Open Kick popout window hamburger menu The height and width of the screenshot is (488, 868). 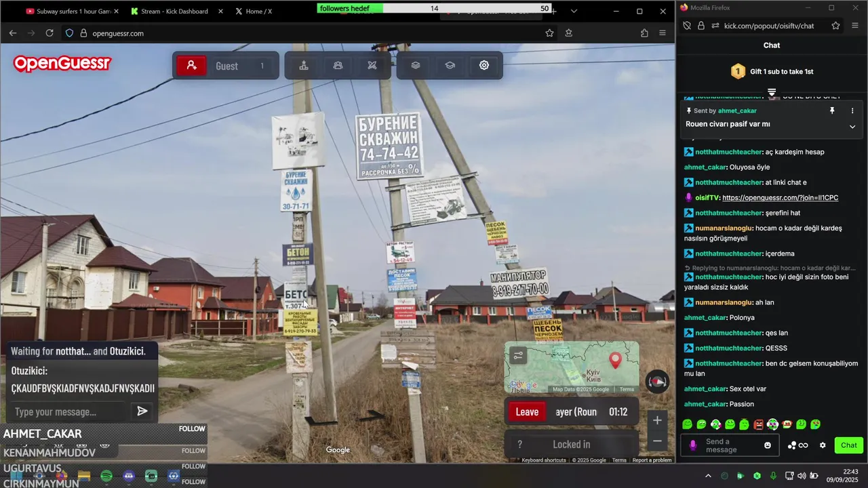click(x=854, y=26)
